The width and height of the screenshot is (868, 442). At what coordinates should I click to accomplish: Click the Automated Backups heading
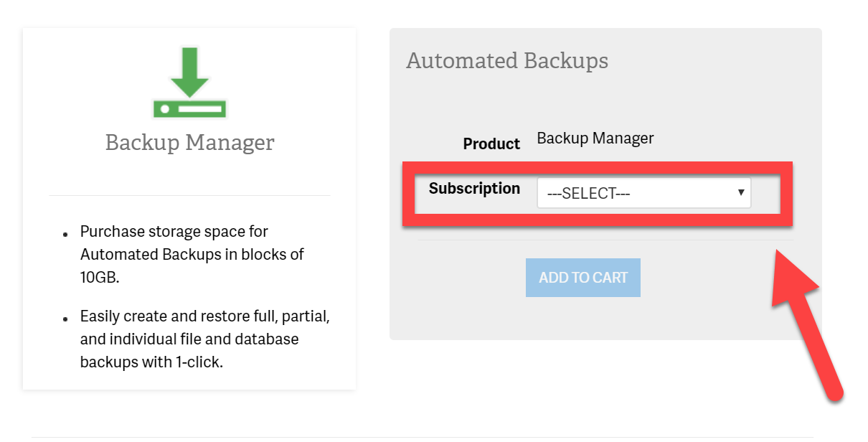[x=506, y=61]
